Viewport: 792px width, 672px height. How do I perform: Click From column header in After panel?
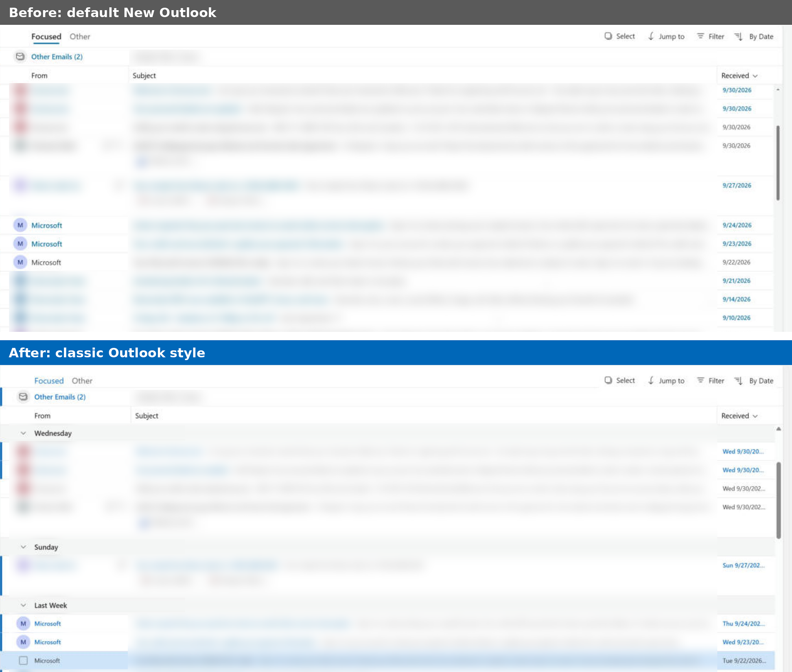(x=42, y=416)
